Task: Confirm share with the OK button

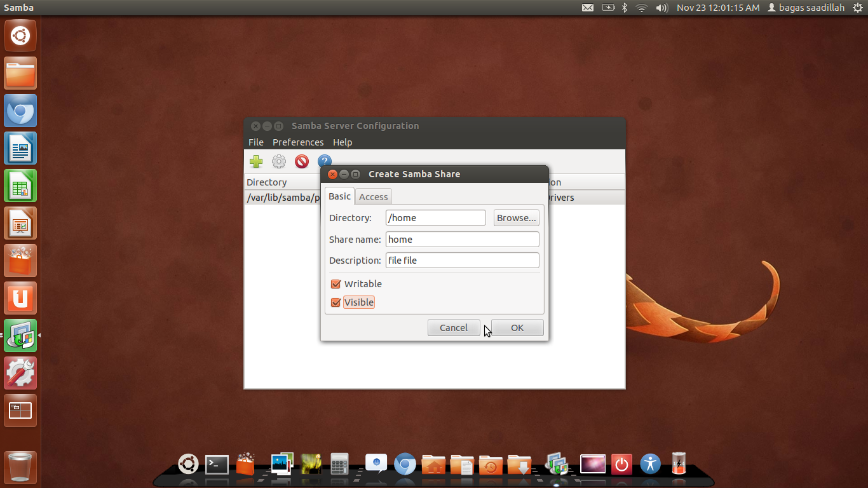Action: click(517, 328)
